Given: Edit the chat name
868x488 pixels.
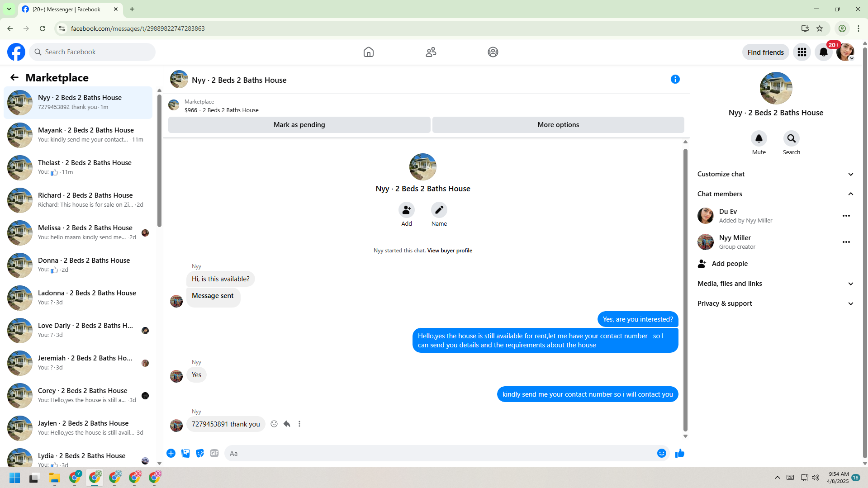Looking at the screenshot, I should [439, 210].
